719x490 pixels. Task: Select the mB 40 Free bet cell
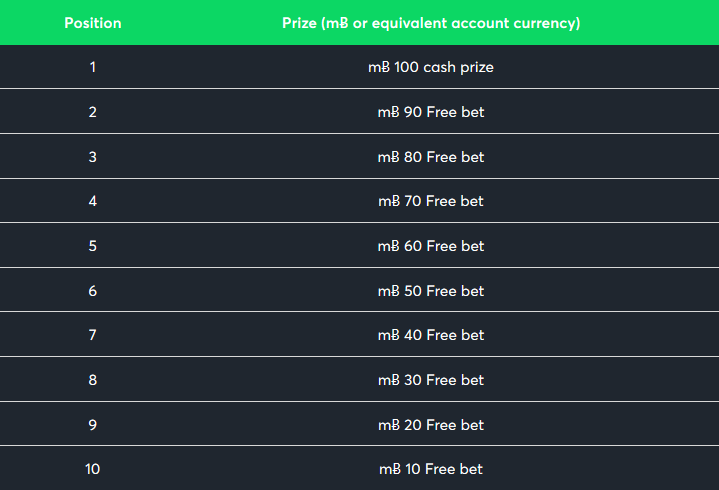(431, 335)
